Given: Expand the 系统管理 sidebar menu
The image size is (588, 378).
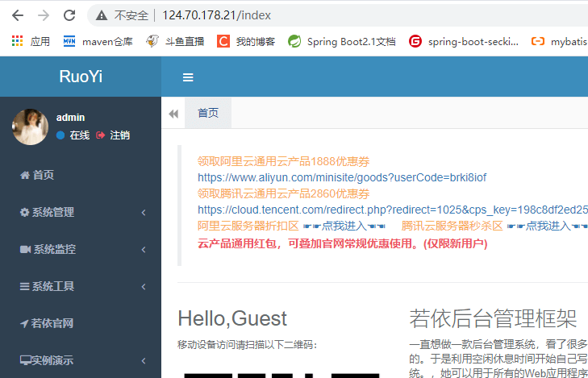Looking at the screenshot, I should click(x=81, y=212).
